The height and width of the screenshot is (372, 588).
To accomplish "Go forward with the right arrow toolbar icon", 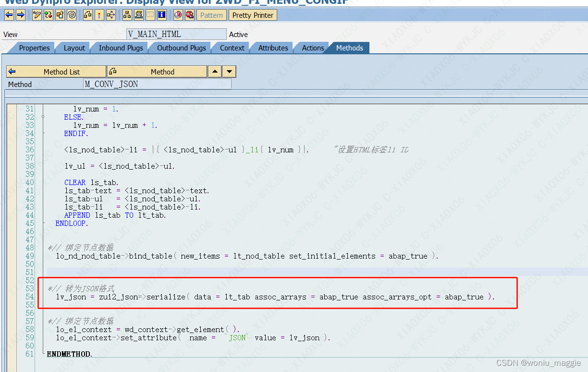I will [20, 15].
